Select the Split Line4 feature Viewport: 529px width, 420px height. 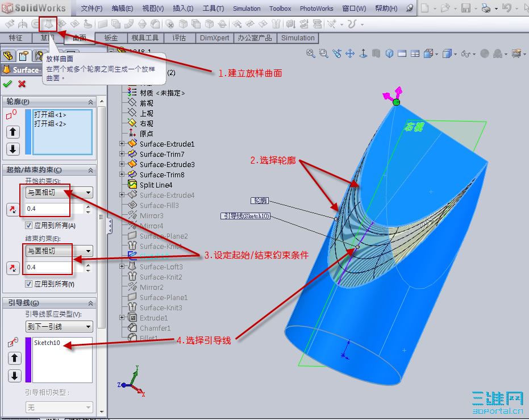click(156, 185)
